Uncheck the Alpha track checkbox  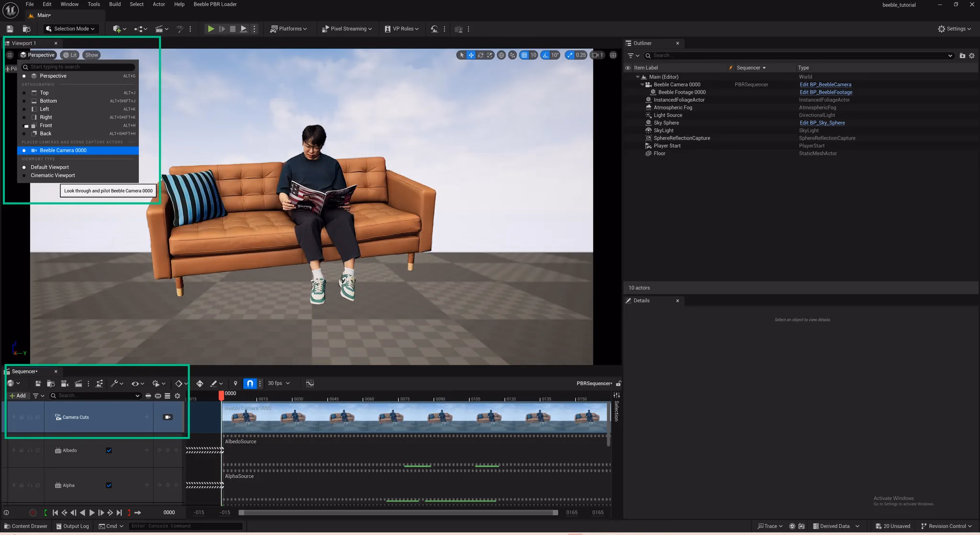tap(109, 485)
